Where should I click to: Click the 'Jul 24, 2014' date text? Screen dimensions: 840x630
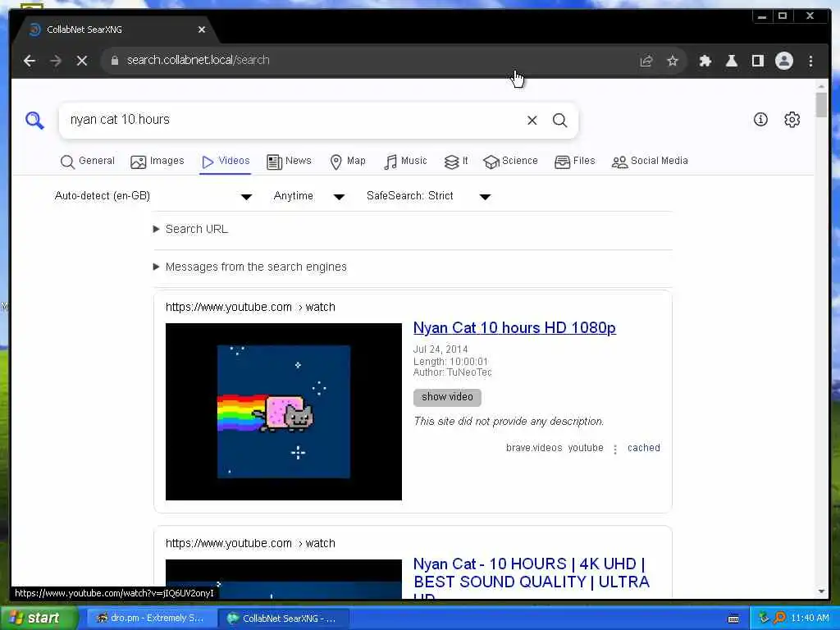tap(441, 349)
